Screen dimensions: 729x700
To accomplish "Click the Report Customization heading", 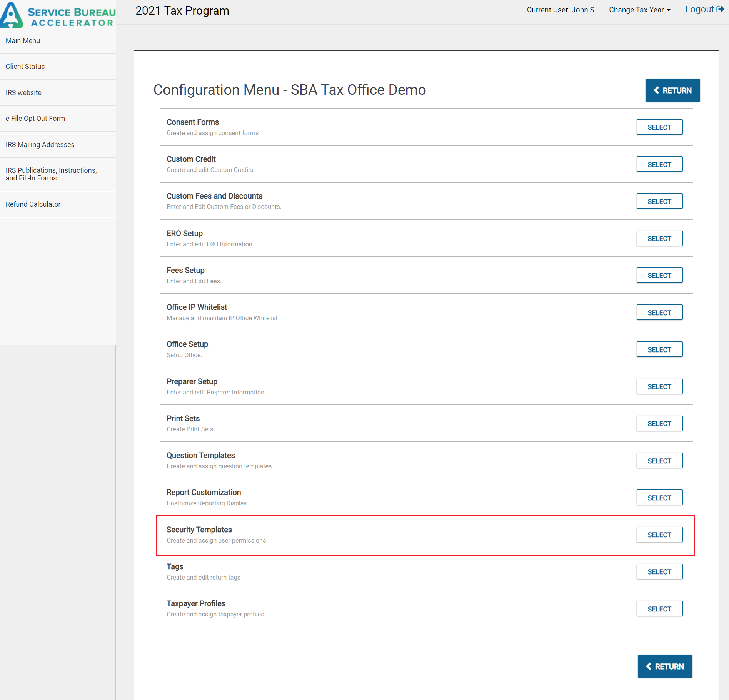I will [x=204, y=493].
